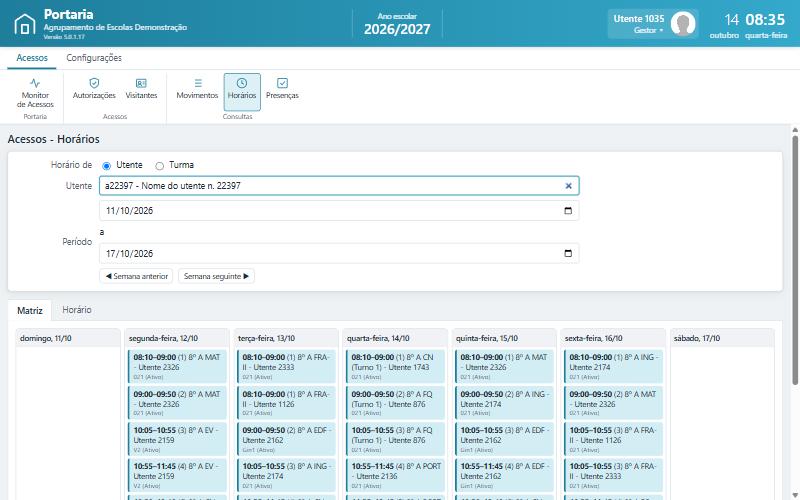Switch to the Configurações tab
Viewport: 800px width, 500px height.
coord(94,58)
